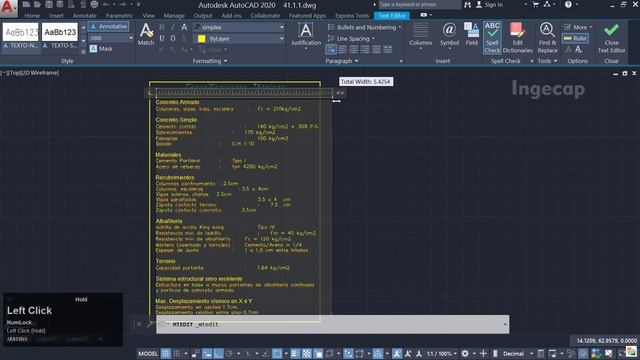The width and height of the screenshot is (640, 360).
Task: Switch to the View ribbon tab
Action: 149,16
